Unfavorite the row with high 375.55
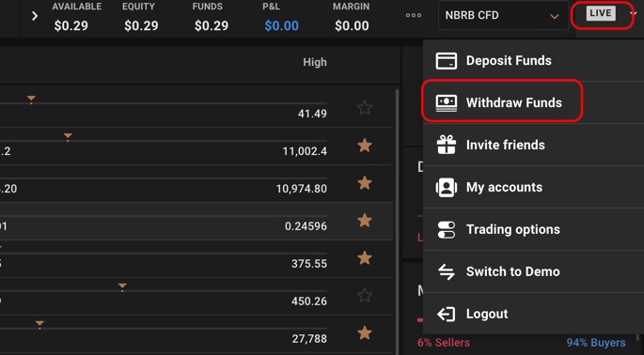644x355 pixels. (365, 258)
